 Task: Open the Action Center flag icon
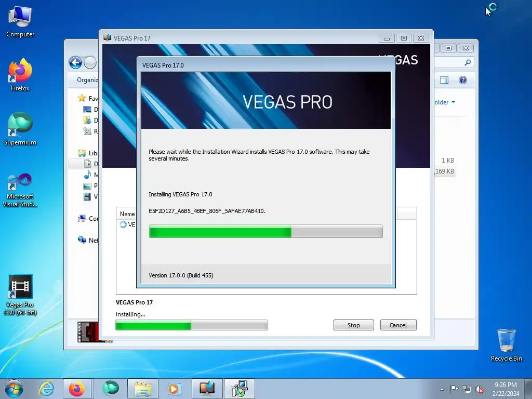point(454,389)
